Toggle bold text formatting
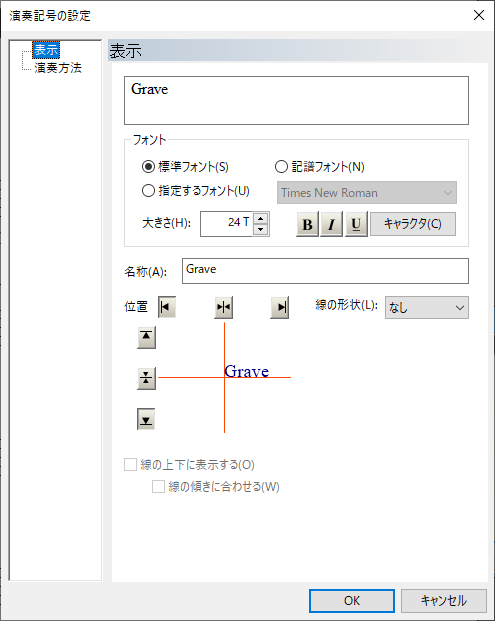 (307, 224)
